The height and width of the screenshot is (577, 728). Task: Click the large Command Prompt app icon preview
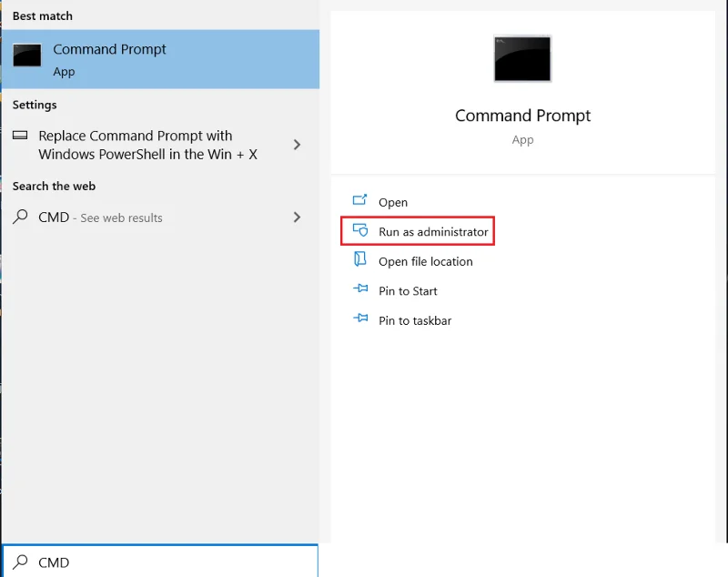[x=522, y=58]
